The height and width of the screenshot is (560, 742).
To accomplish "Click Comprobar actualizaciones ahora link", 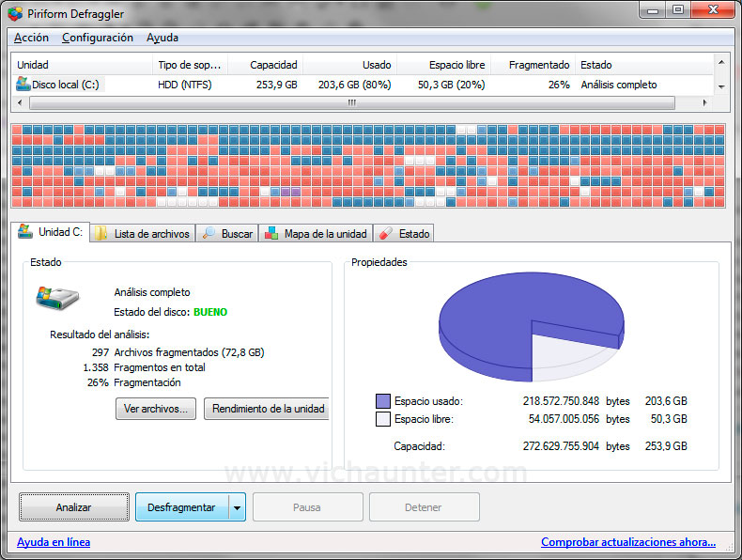I will tap(628, 542).
